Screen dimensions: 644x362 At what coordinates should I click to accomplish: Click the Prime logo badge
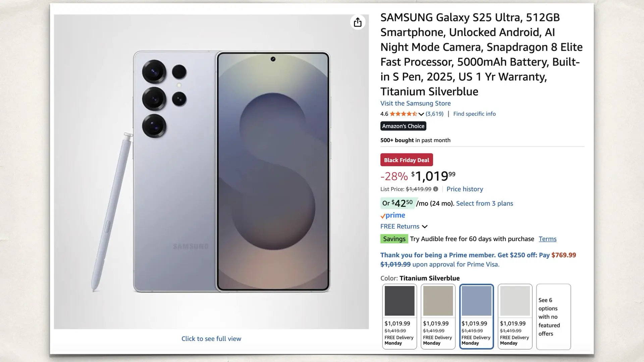[393, 215]
